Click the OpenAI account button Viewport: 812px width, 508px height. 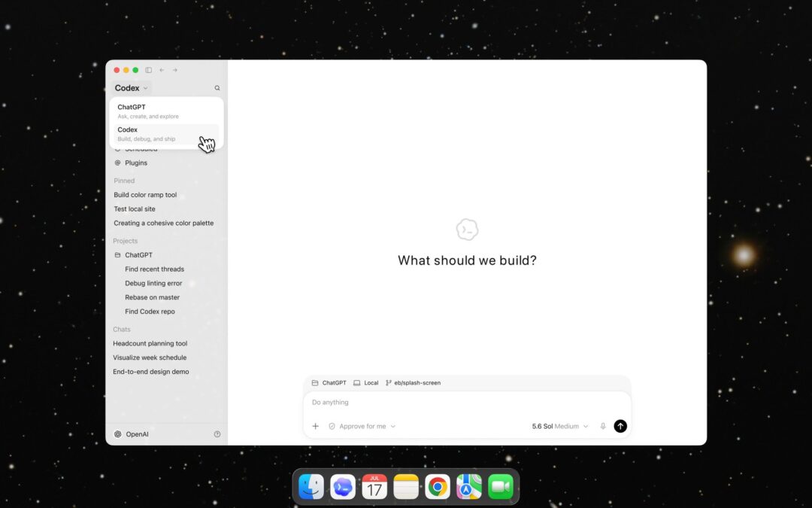[132, 434]
